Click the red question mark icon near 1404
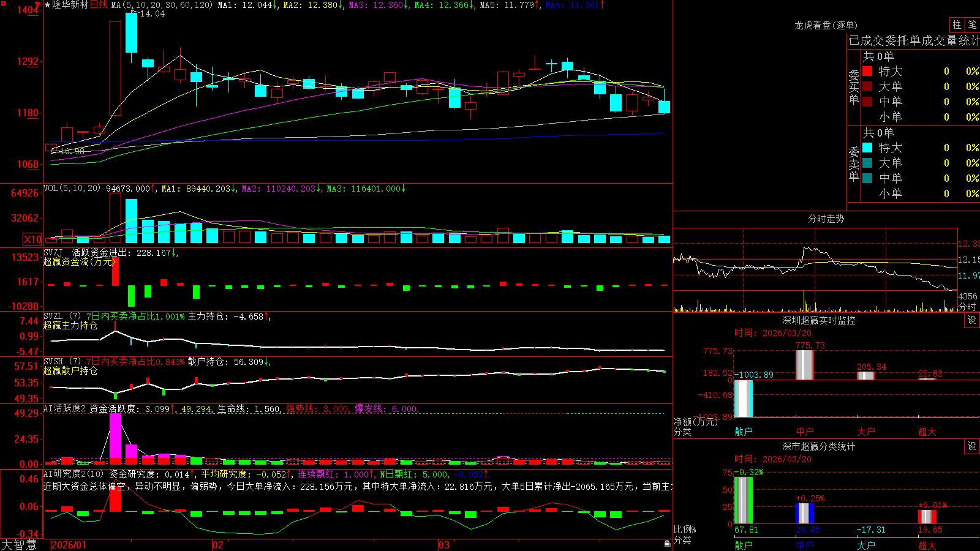 [x=37, y=5]
